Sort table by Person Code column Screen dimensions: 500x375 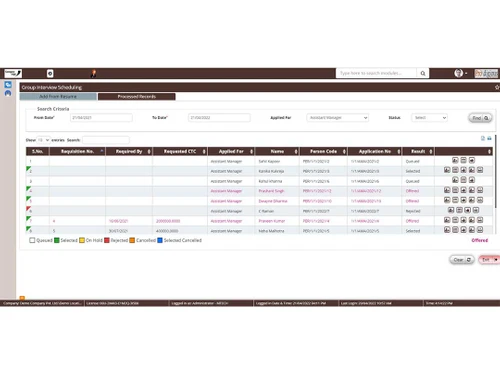(x=323, y=151)
